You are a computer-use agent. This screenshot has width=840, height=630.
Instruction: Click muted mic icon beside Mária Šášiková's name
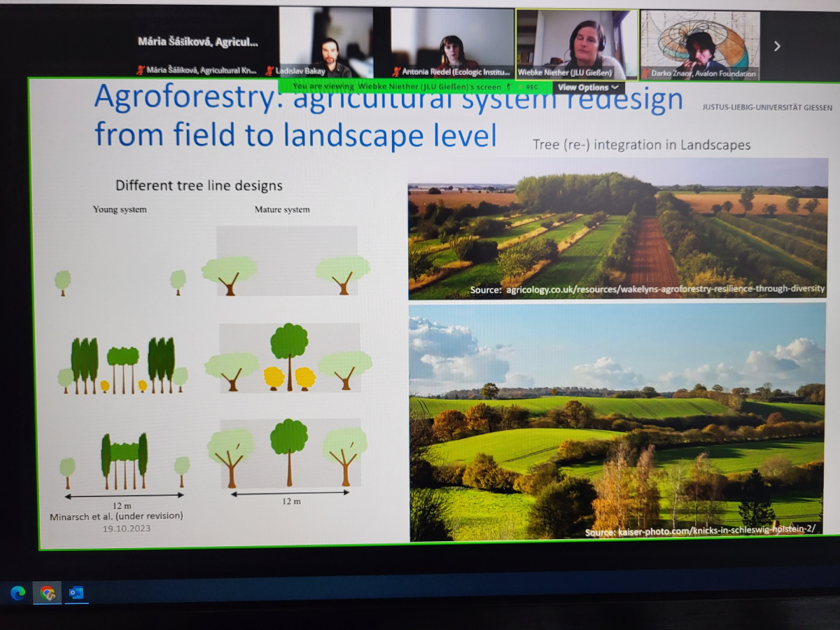141,71
